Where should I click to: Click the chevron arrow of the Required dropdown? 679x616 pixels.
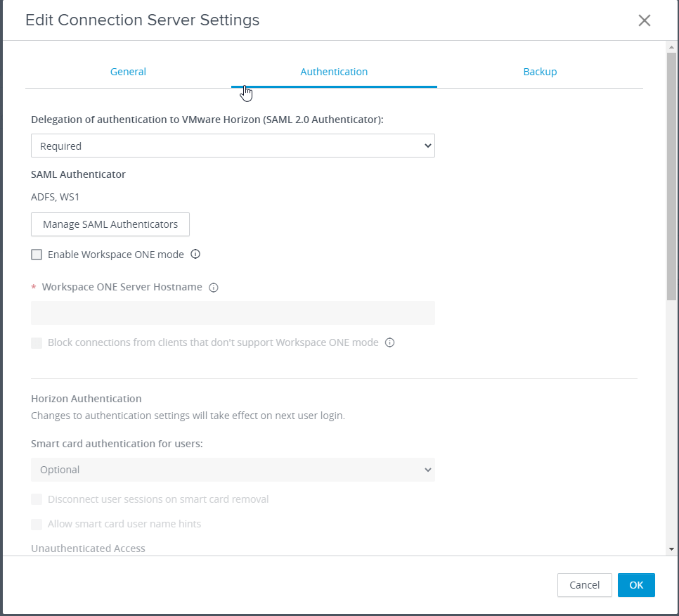428,146
